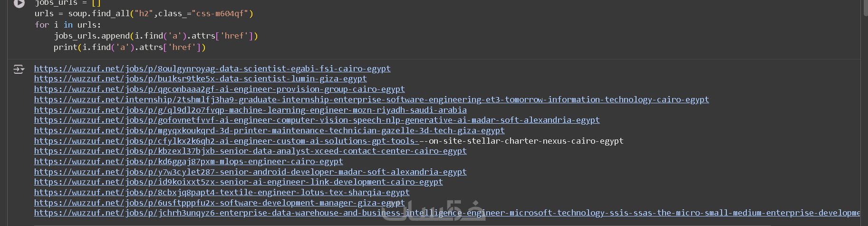This screenshot has width=868, height=226.
Task: Place cursor in the soup.find_all code line
Action: [x=144, y=14]
